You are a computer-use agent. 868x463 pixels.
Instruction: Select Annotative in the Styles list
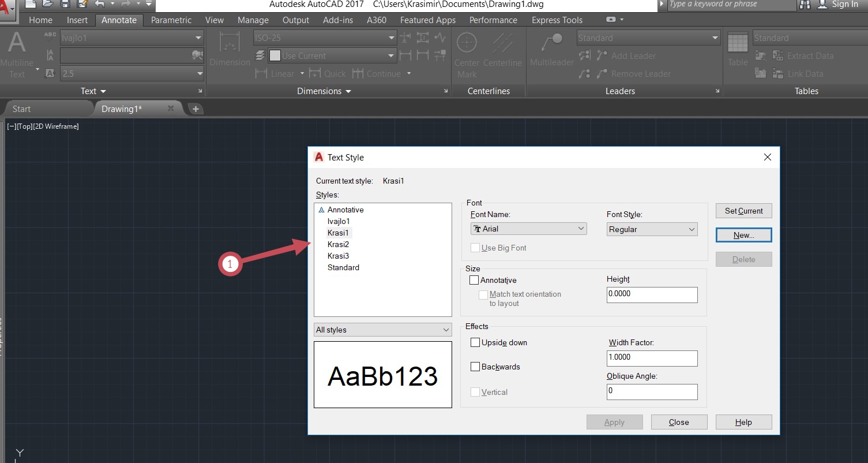tap(345, 210)
